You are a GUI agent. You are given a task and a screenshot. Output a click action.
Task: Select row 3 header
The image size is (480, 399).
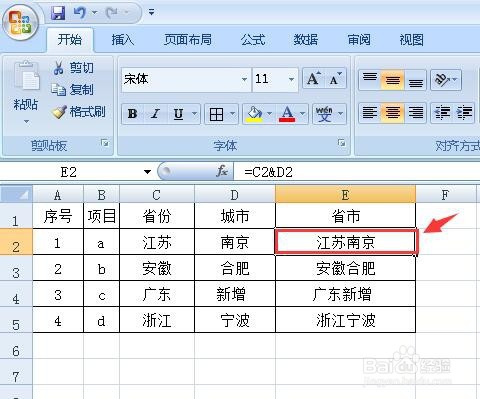[16, 268]
